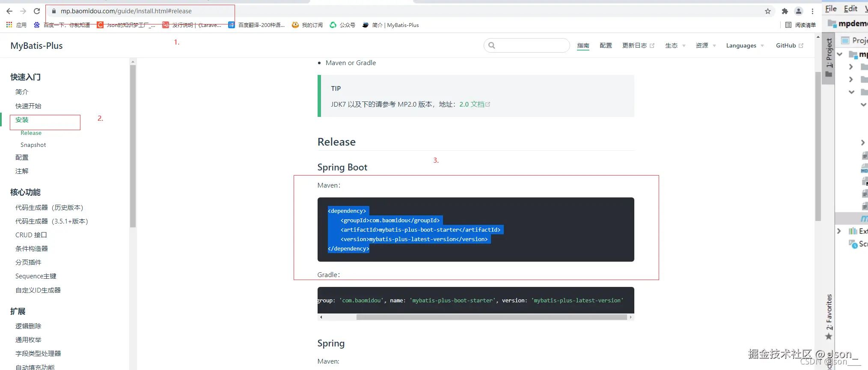The image size is (868, 370).
Task: Open 自定义ID生成器 in the sidebar
Action: coord(38,290)
